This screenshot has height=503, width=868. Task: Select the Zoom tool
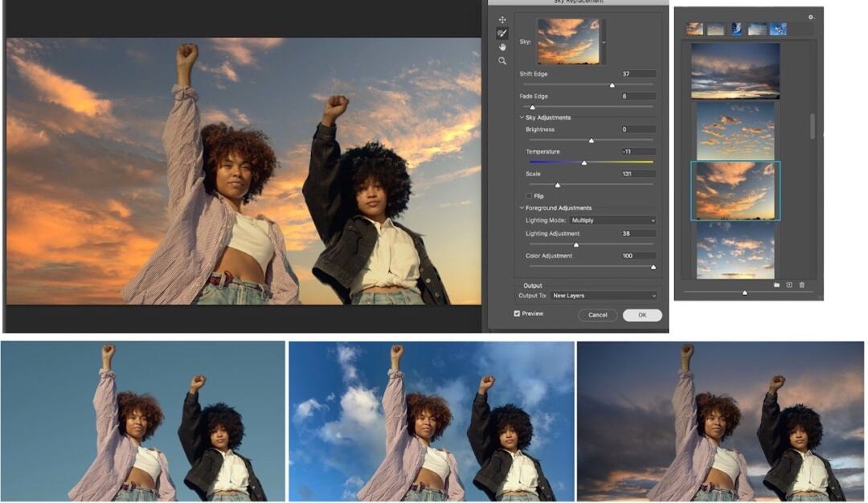(x=502, y=61)
